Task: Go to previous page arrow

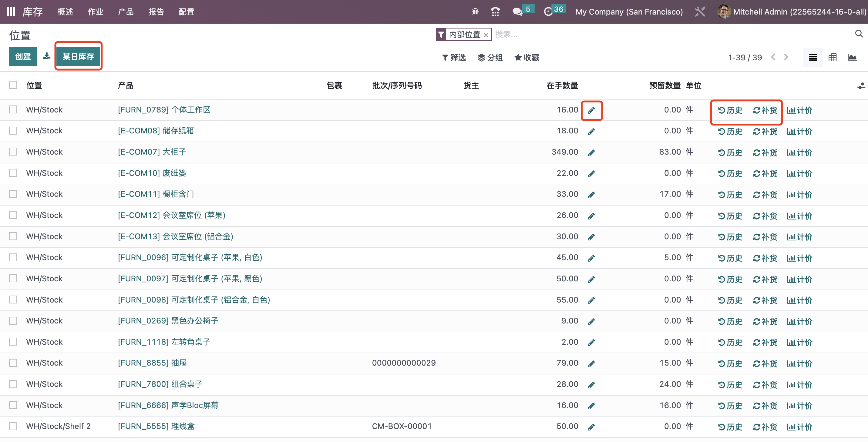Action: pyautogui.click(x=773, y=57)
